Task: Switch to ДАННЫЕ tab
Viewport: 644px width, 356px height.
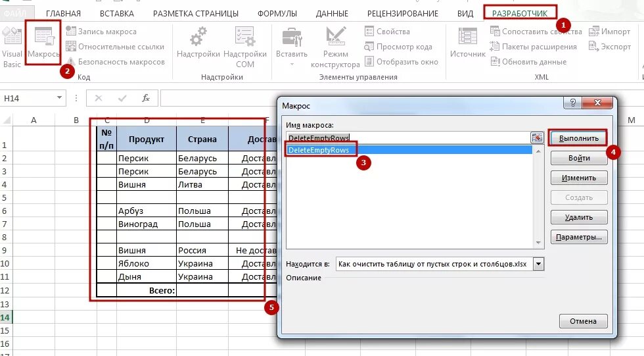Action: pyautogui.click(x=332, y=14)
